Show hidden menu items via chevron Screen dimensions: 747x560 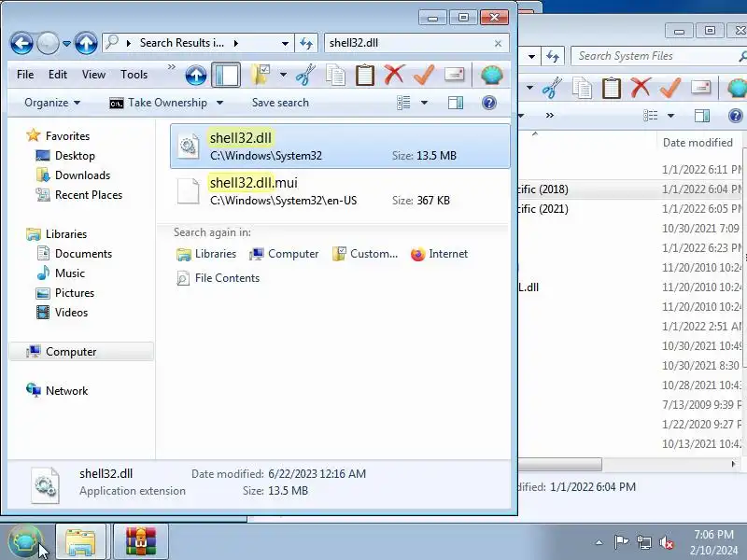pyautogui.click(x=172, y=67)
